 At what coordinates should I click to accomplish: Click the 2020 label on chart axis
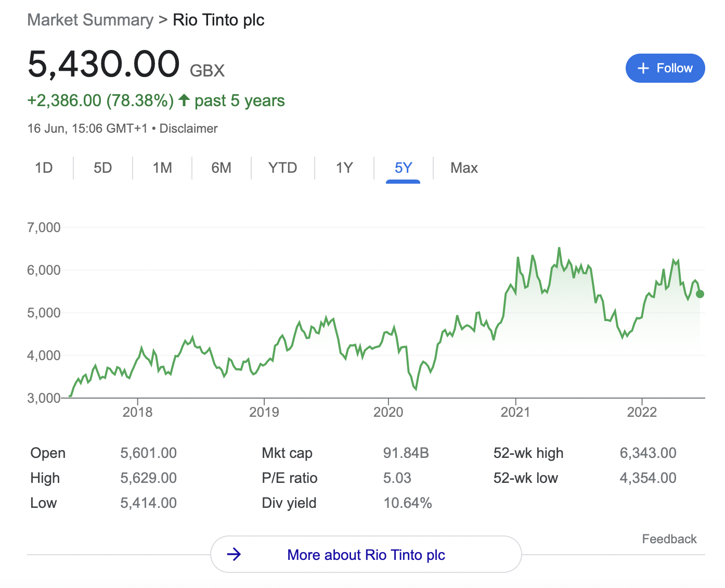[389, 412]
